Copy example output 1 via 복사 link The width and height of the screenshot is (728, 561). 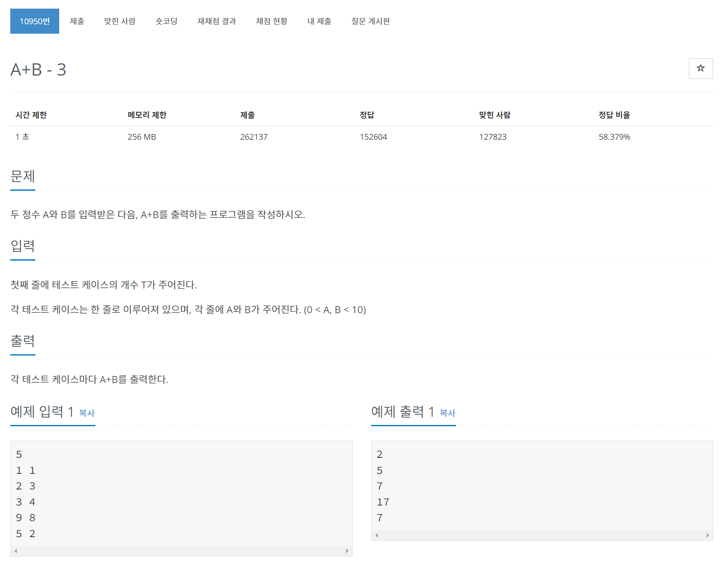[448, 413]
